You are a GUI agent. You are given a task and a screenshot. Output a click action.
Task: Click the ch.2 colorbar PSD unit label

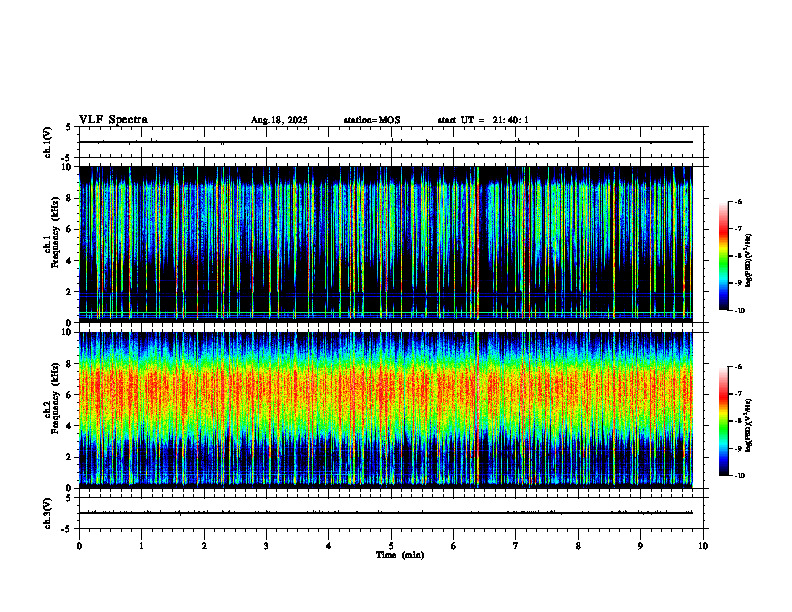coord(749,425)
